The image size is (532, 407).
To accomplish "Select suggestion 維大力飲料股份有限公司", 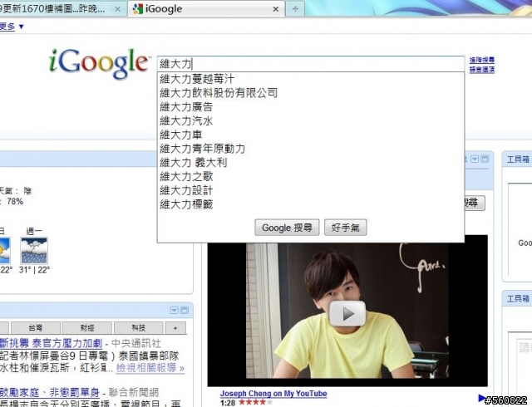I will click(310, 93).
